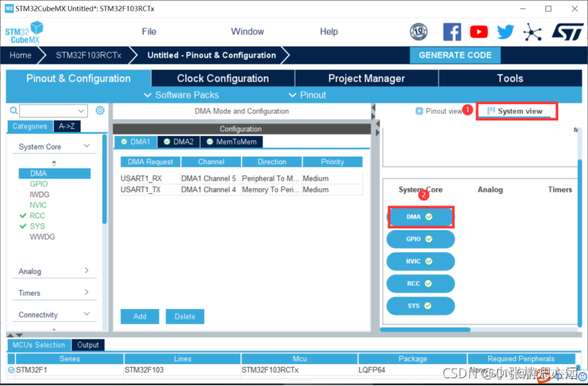The height and width of the screenshot is (386, 588).
Task: Open the File menu
Action: click(x=149, y=31)
